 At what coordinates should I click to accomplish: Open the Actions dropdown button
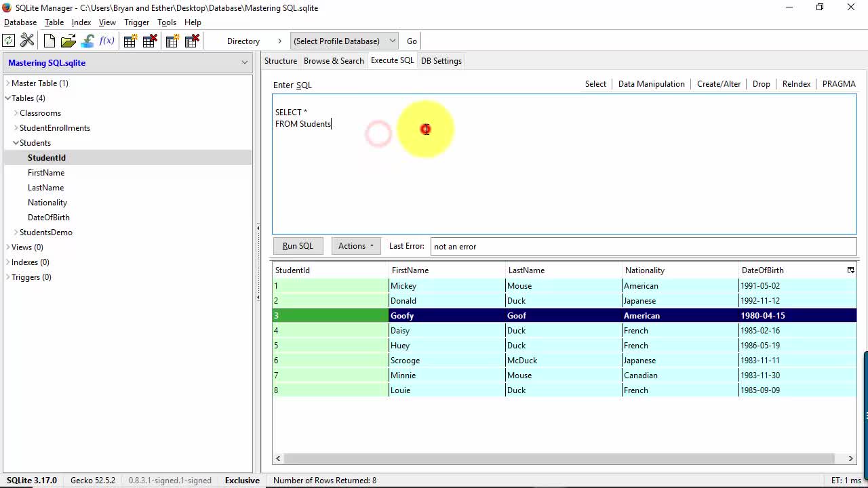[356, 246]
